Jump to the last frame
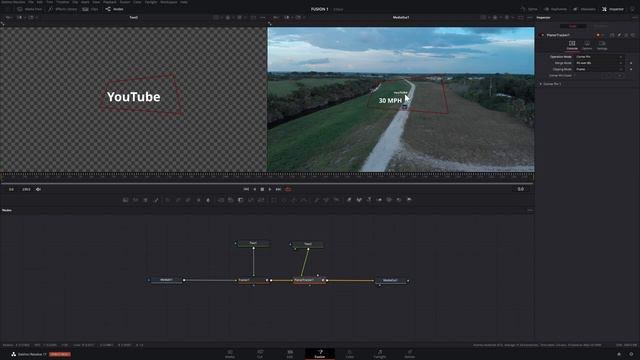Screen dimensions: 640x360 tap(278, 189)
